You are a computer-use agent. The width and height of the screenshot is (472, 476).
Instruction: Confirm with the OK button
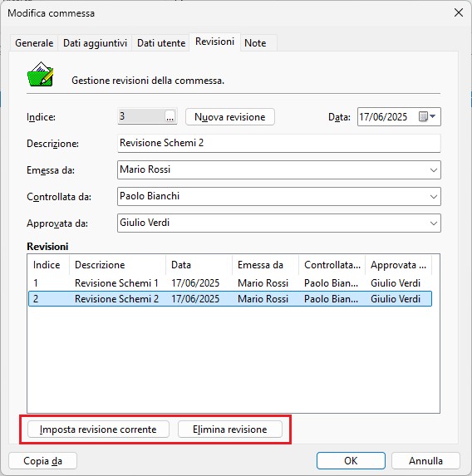point(351,461)
